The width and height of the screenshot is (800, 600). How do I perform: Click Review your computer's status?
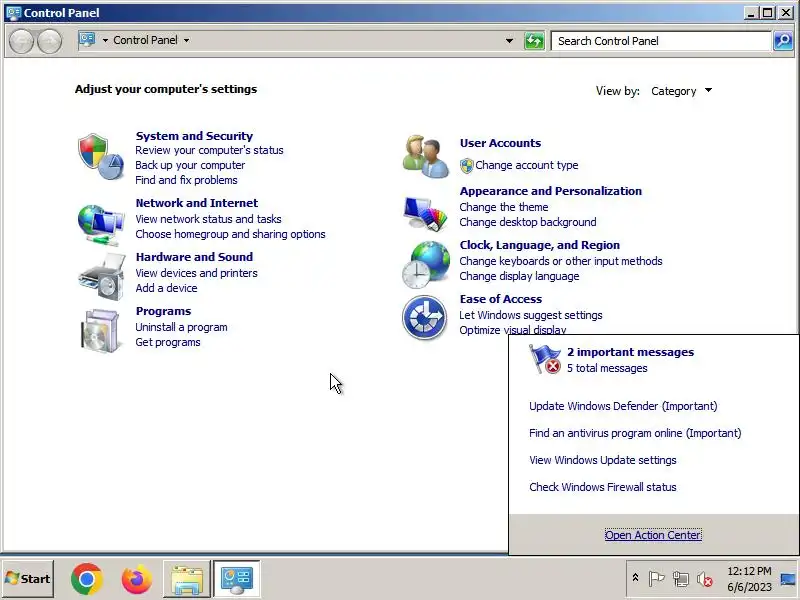pos(209,151)
